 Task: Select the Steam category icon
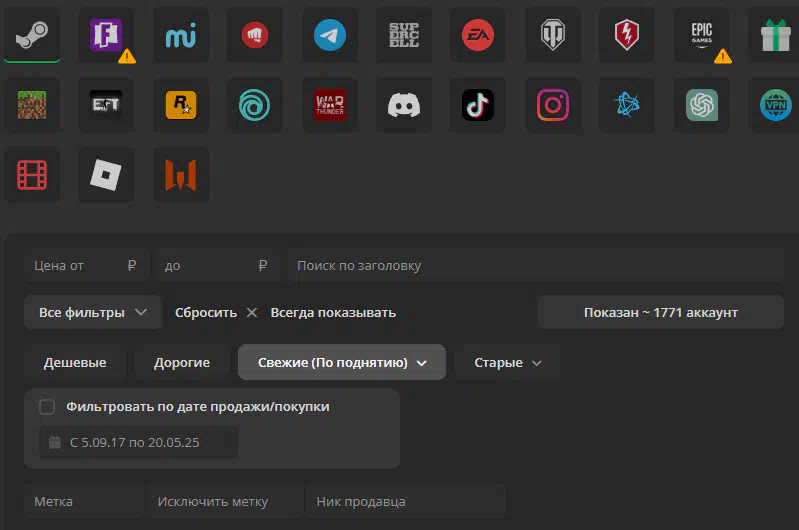(32, 35)
